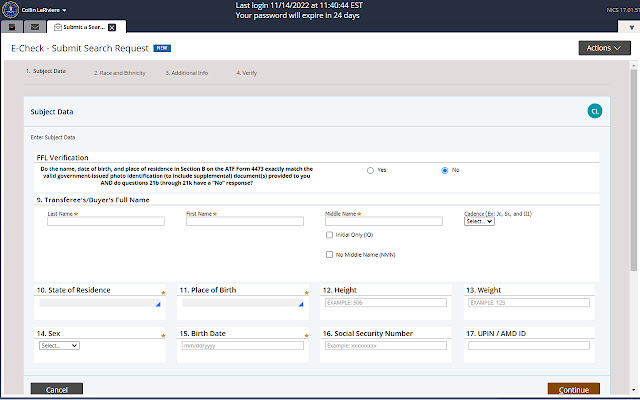
Task: Click the CL user avatar badge
Action: [x=595, y=111]
